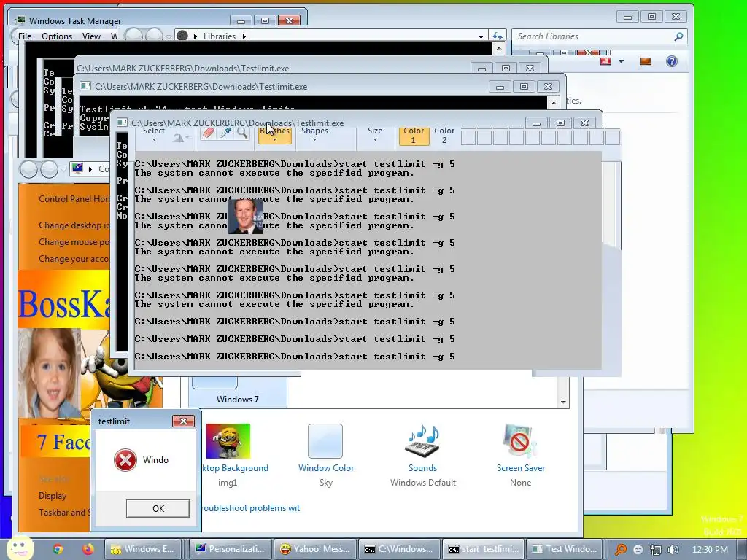Select the Magnifier tool in Paint
747x560 pixels.
click(x=242, y=133)
